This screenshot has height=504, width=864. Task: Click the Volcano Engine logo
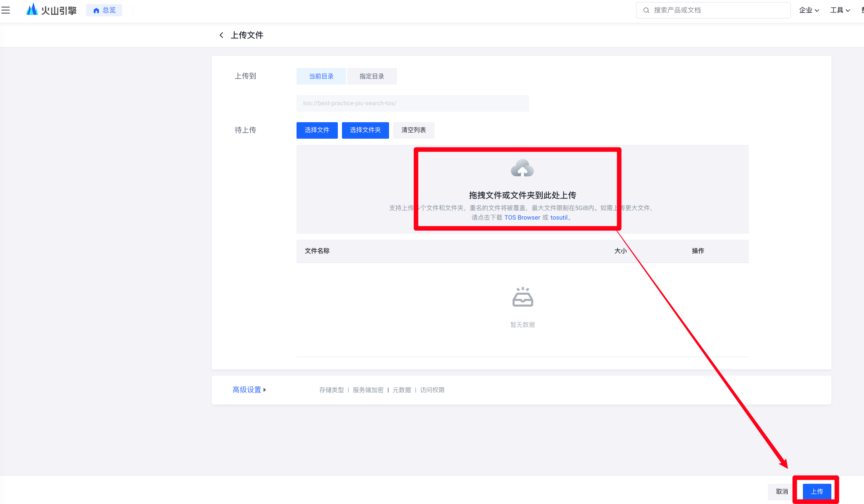[x=52, y=10]
